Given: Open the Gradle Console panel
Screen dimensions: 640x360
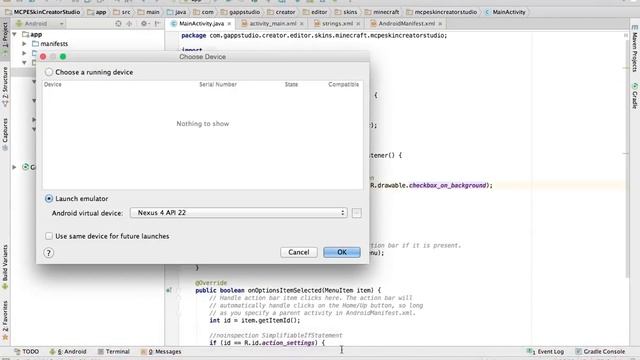Looking at the screenshot, I should click(600, 351).
